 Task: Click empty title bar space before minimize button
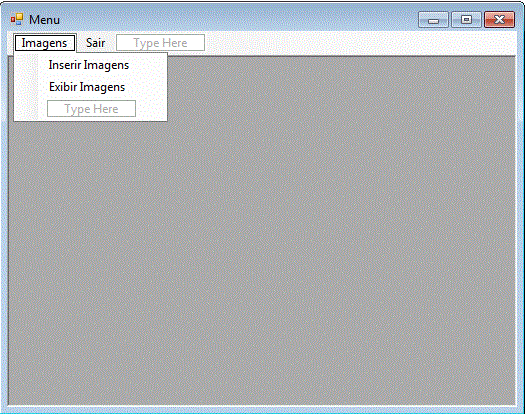click(238, 19)
